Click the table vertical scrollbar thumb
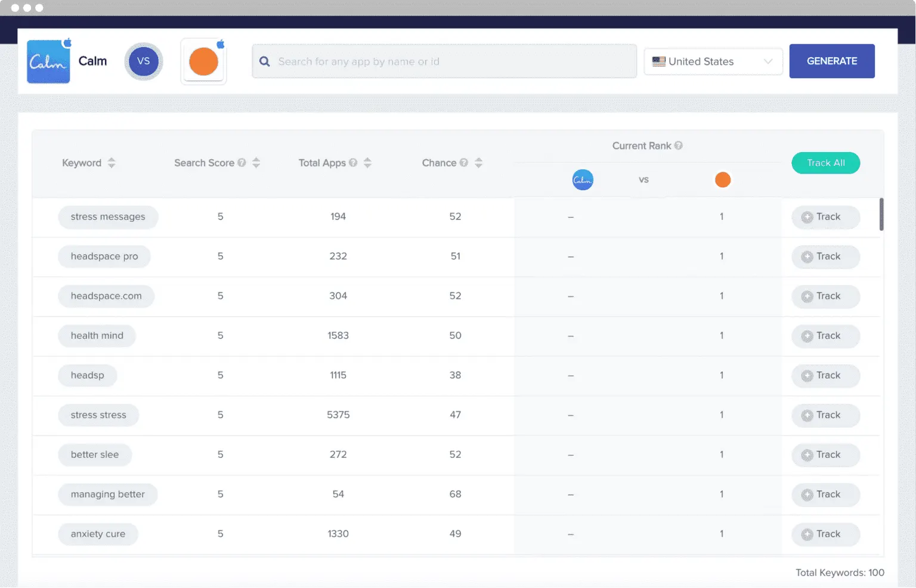 pos(881,214)
